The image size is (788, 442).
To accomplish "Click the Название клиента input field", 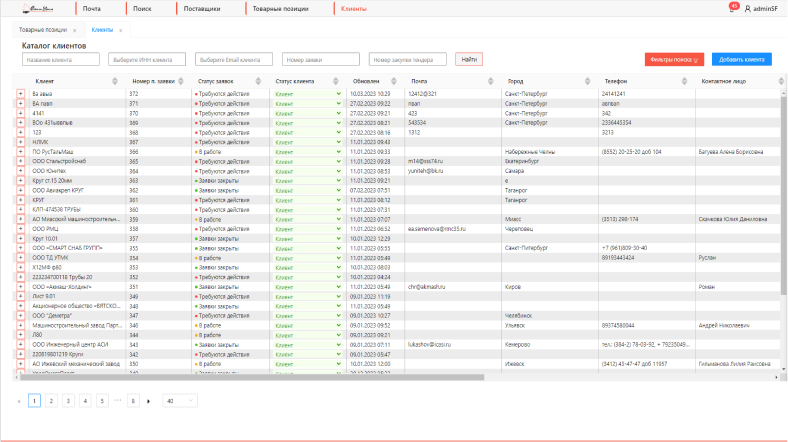I will 61,59.
